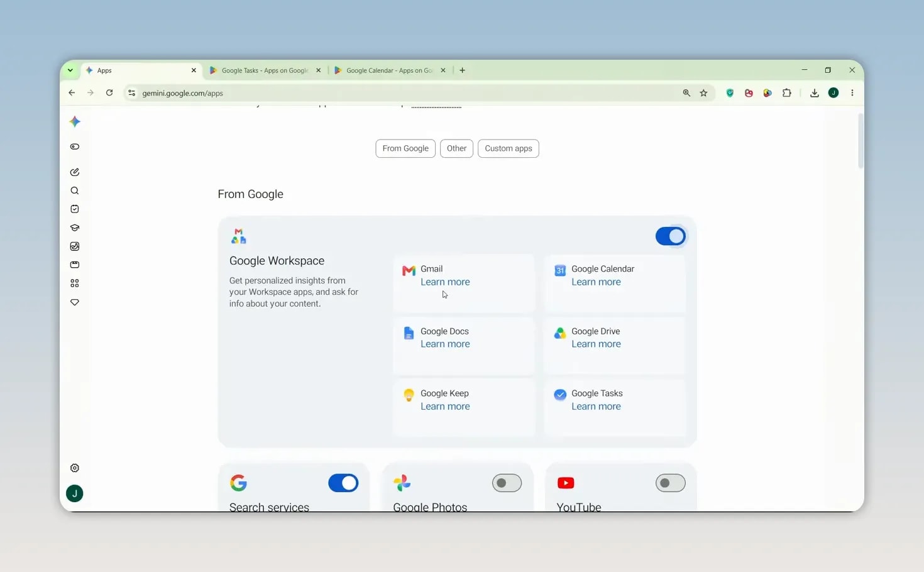Click the Google G Search services logo
The image size is (924, 572).
pyautogui.click(x=238, y=483)
